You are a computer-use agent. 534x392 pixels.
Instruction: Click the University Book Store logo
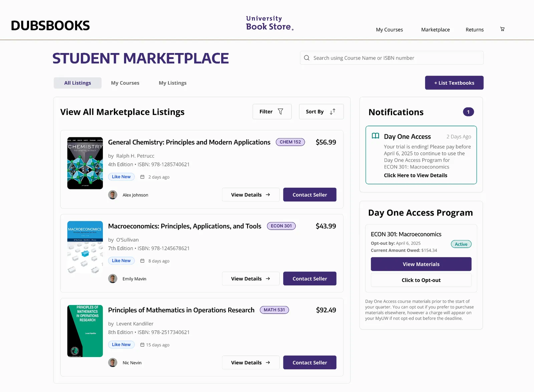pos(270,23)
